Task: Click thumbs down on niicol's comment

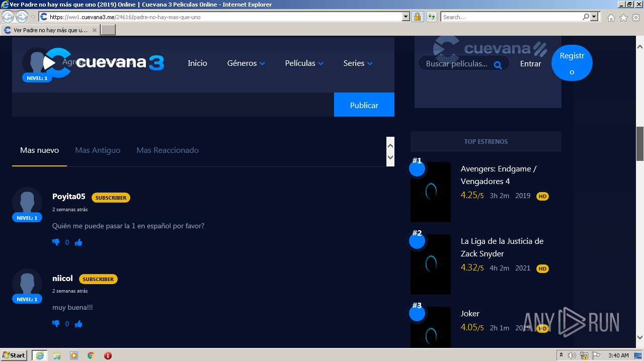Action: click(x=56, y=324)
